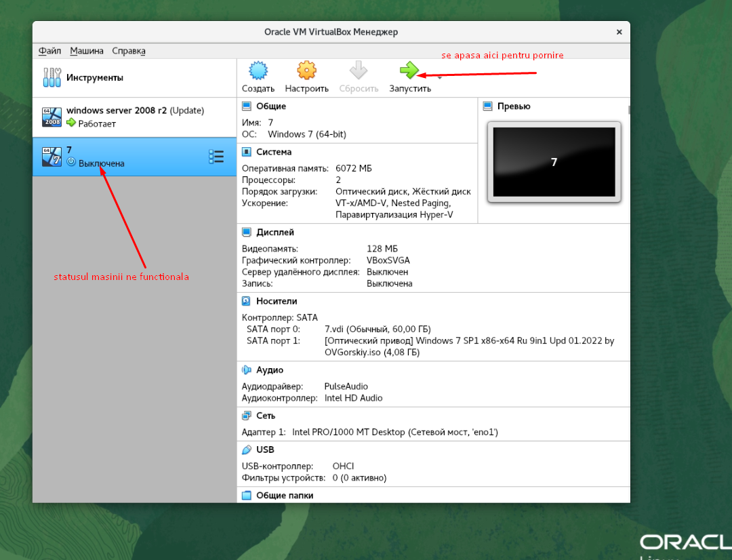Viewport: 732px width, 560px height.
Task: Click the USB section icon
Action: click(x=247, y=449)
